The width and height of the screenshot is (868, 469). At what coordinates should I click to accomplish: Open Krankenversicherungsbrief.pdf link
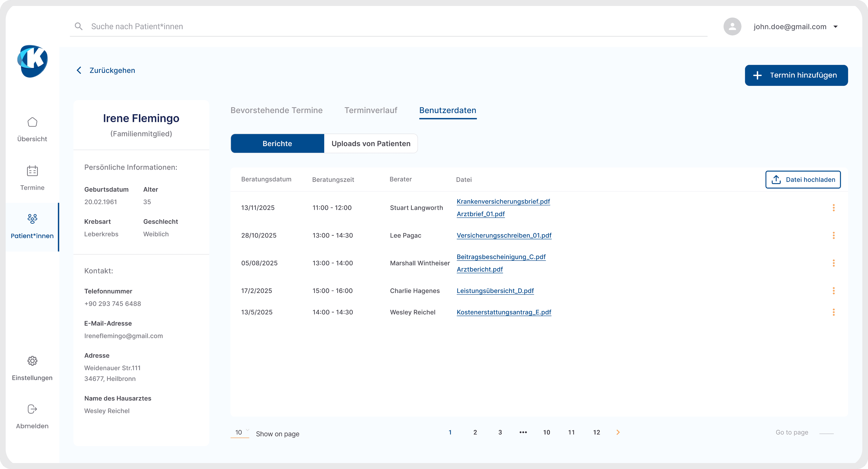(503, 201)
